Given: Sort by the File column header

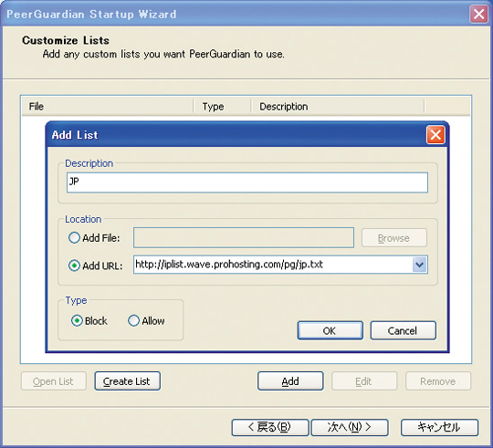Looking at the screenshot, I should coord(108,107).
